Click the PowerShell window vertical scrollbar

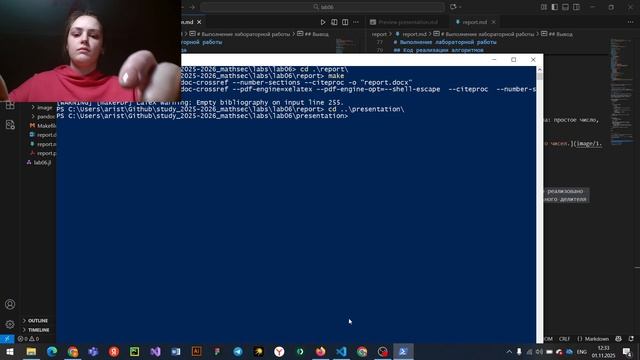click(x=540, y=204)
